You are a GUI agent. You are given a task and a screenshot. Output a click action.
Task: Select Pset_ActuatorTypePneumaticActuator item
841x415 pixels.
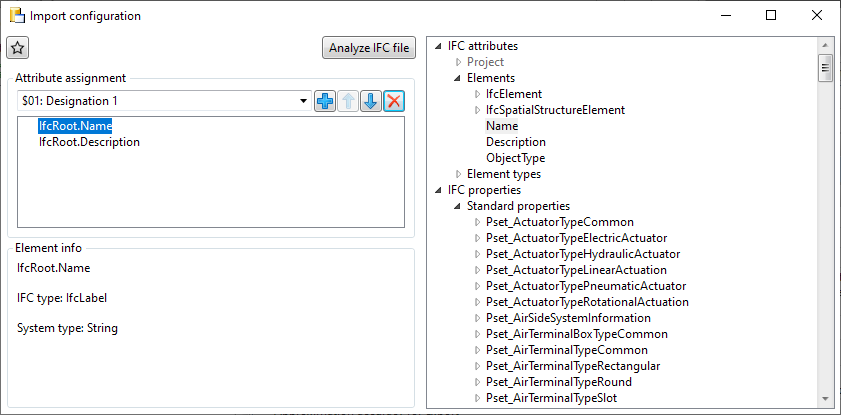(586, 286)
